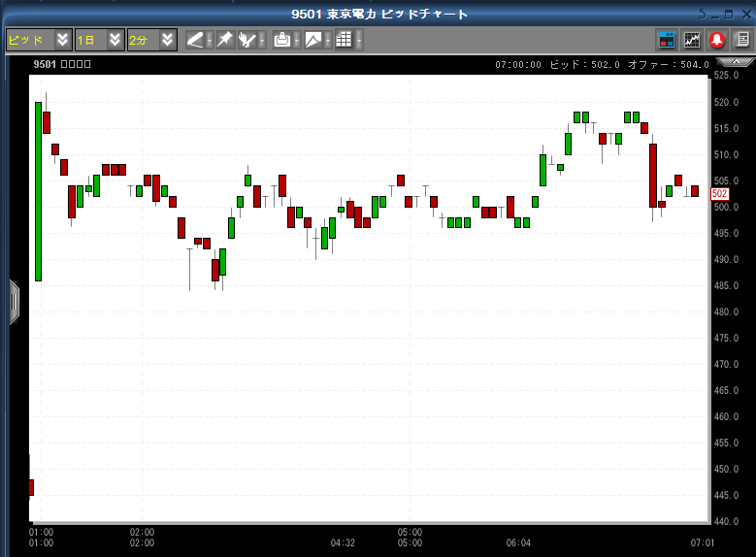Click the pushpin icon in toolbar
The height and width of the screenshot is (557, 756).
tap(224, 40)
